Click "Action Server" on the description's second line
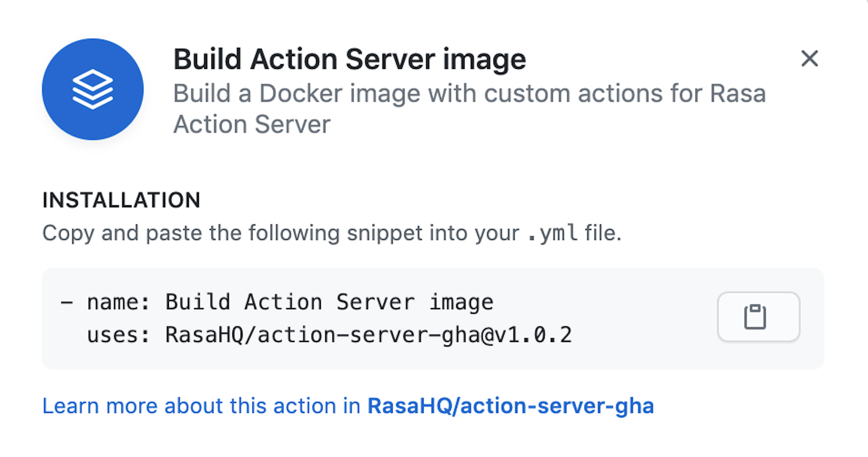The width and height of the screenshot is (868, 457). coord(252,124)
